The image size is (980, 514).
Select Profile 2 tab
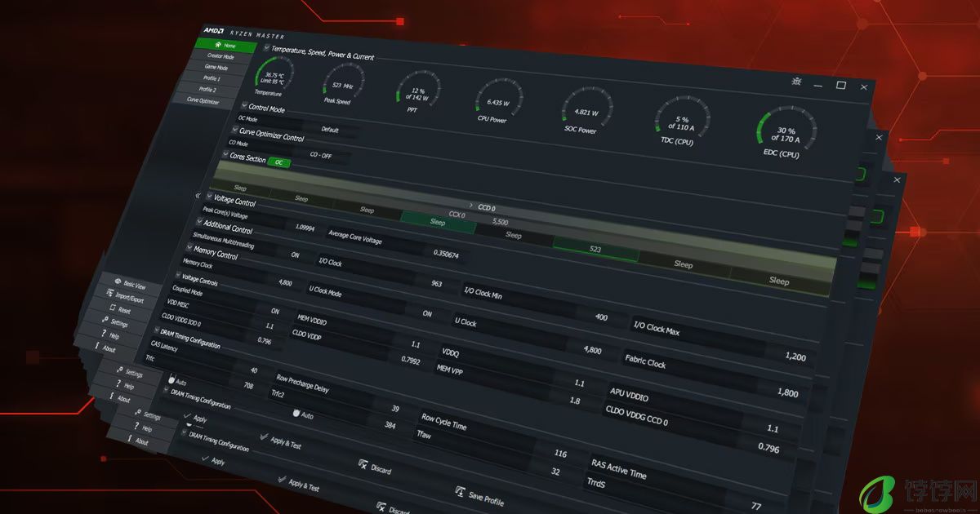207,90
